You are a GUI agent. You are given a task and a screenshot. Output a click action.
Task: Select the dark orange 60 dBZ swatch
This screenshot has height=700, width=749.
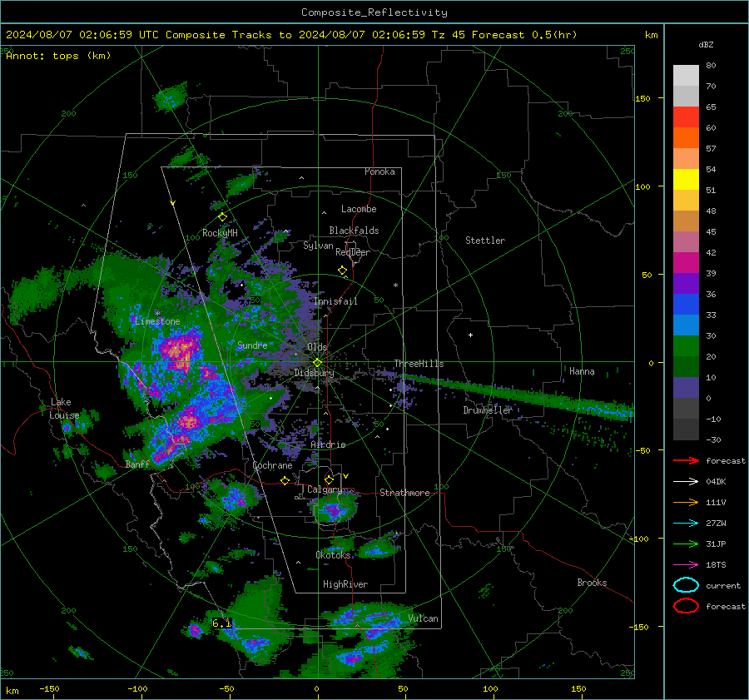[686, 138]
